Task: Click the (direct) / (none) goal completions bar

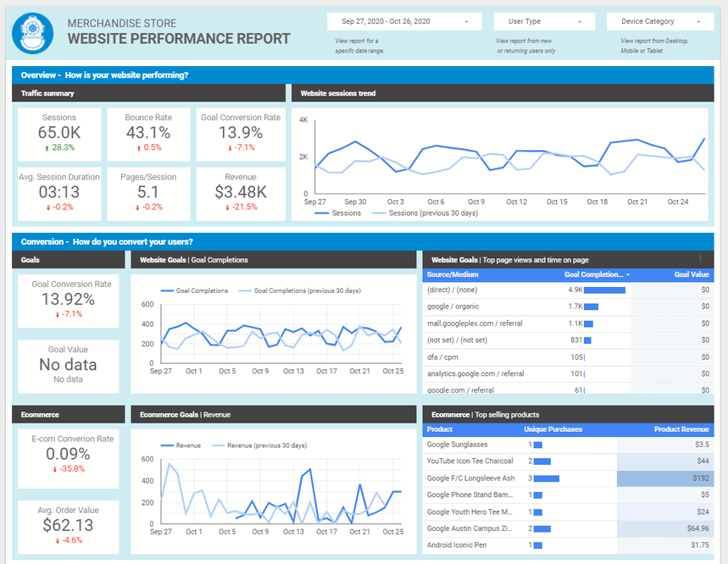Action: 605,290
